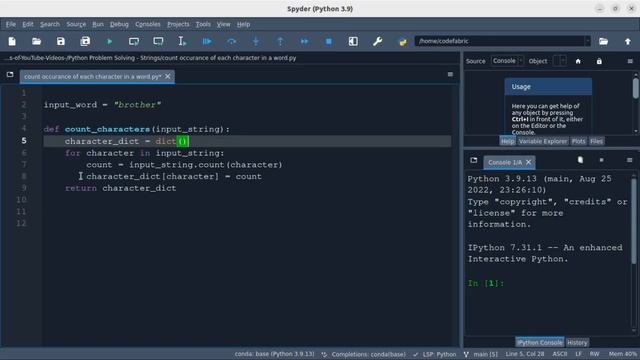
Task: Browse console tabs icon
Action: pos(473,160)
